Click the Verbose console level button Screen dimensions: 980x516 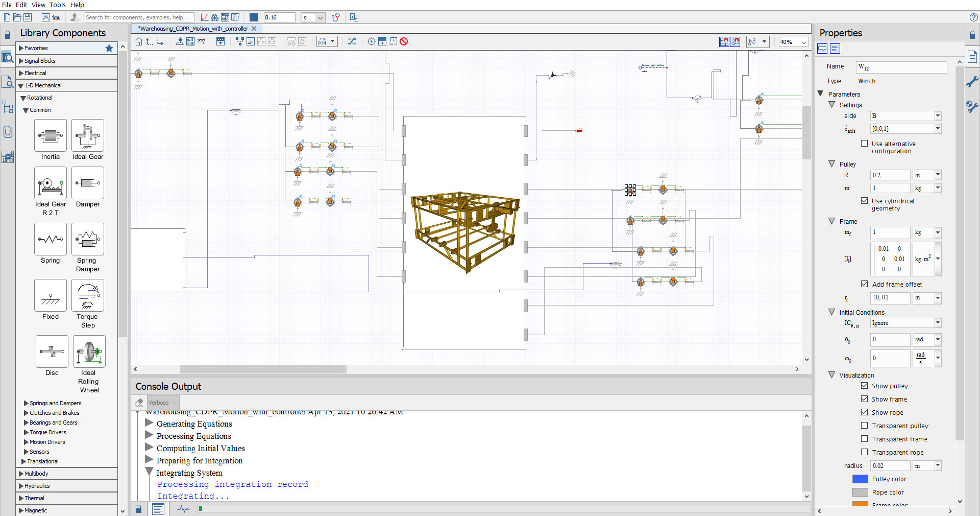tap(162, 403)
